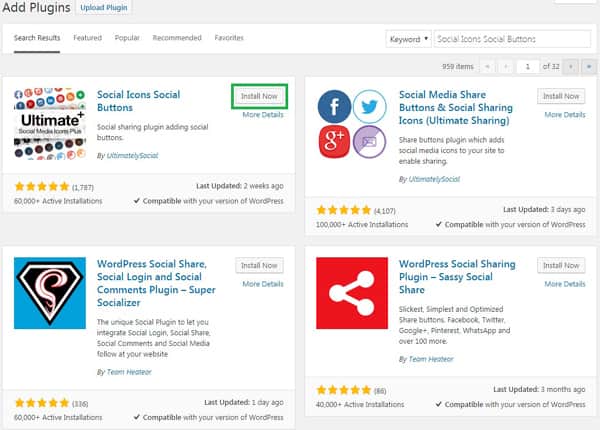Go to previous page of results
Viewport: 600px width, 430px height.
[x=506, y=67]
